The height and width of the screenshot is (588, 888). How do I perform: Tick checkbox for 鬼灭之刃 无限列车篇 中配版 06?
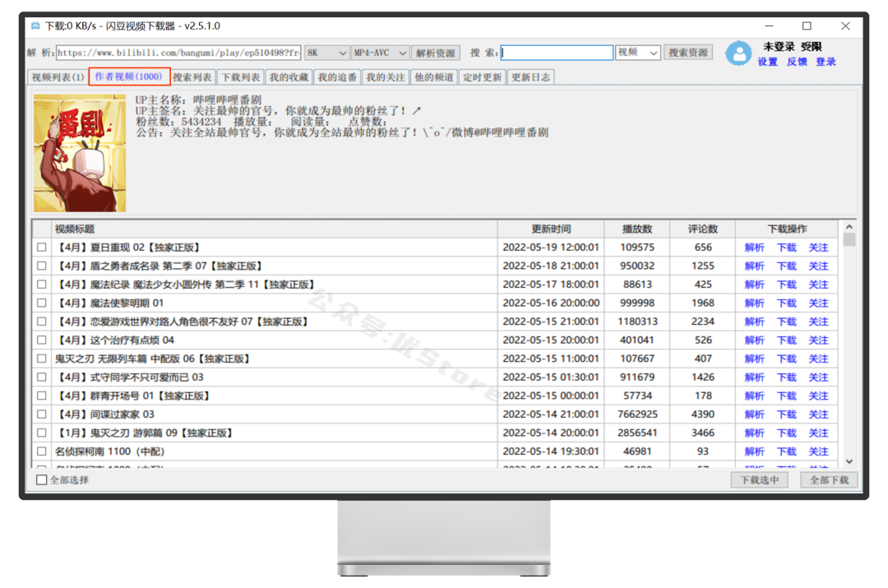point(41,359)
